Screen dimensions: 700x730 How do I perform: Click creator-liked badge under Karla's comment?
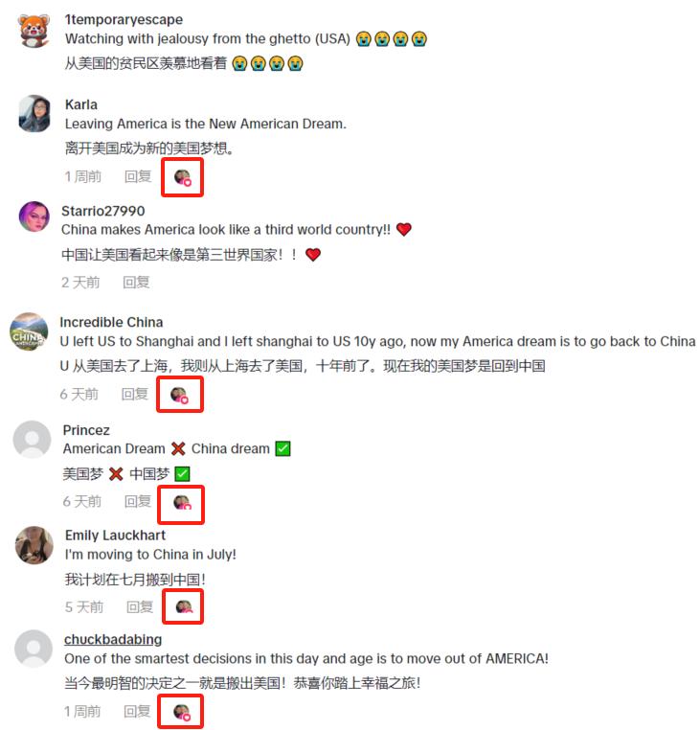[x=183, y=177]
